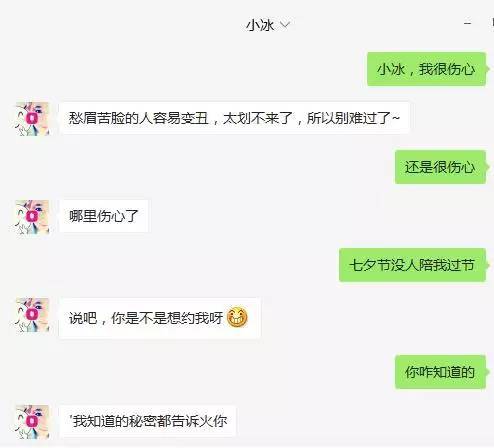The width and height of the screenshot is (494, 448).
Task: Click 小冰 avatar beside 我知道的秘密 message
Action: pos(33,422)
